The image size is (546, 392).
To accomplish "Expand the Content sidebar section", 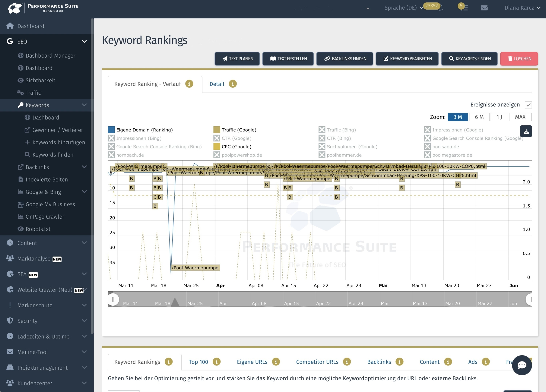I will [84, 243].
